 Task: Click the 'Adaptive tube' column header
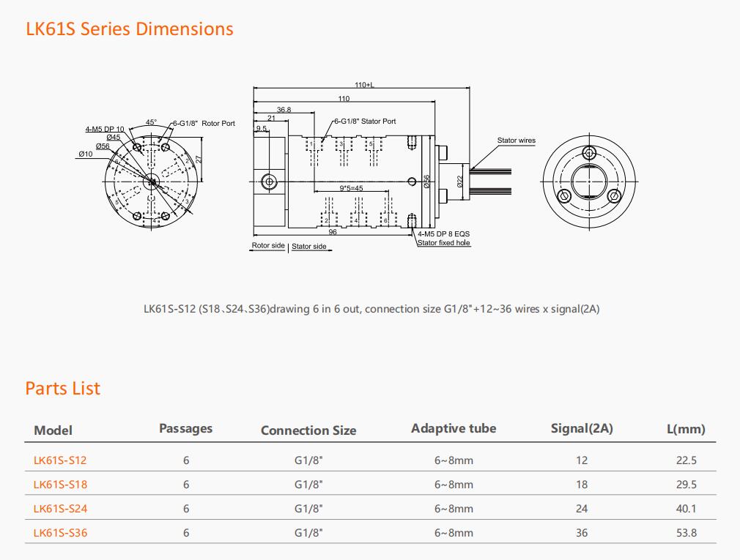(x=454, y=428)
